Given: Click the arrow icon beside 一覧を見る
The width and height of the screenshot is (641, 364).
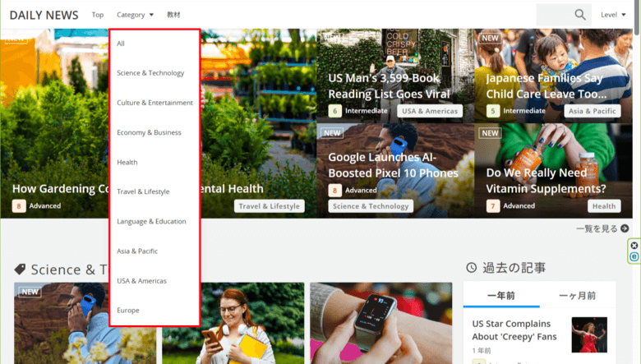Looking at the screenshot, I should coord(625,228).
